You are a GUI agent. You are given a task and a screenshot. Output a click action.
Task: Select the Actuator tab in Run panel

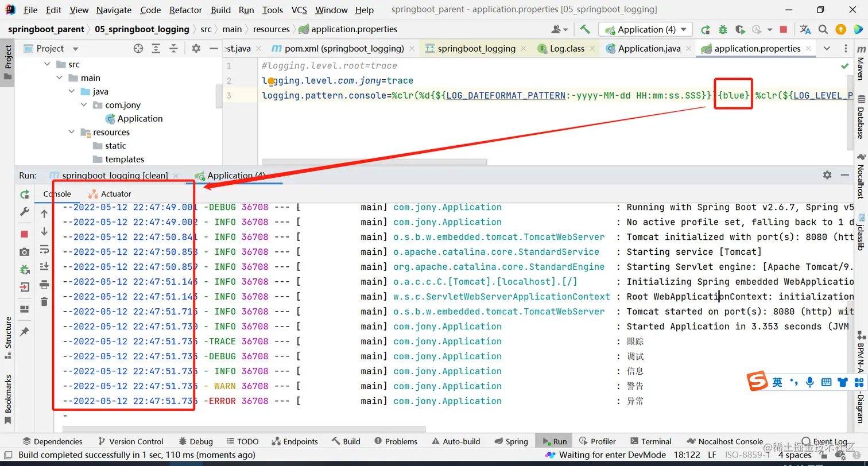[110, 194]
